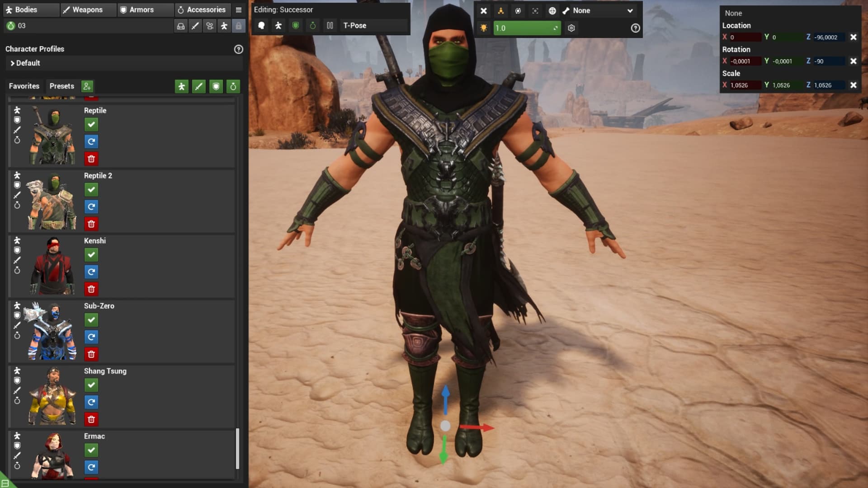Reset Rotation values with X button

pos(853,61)
